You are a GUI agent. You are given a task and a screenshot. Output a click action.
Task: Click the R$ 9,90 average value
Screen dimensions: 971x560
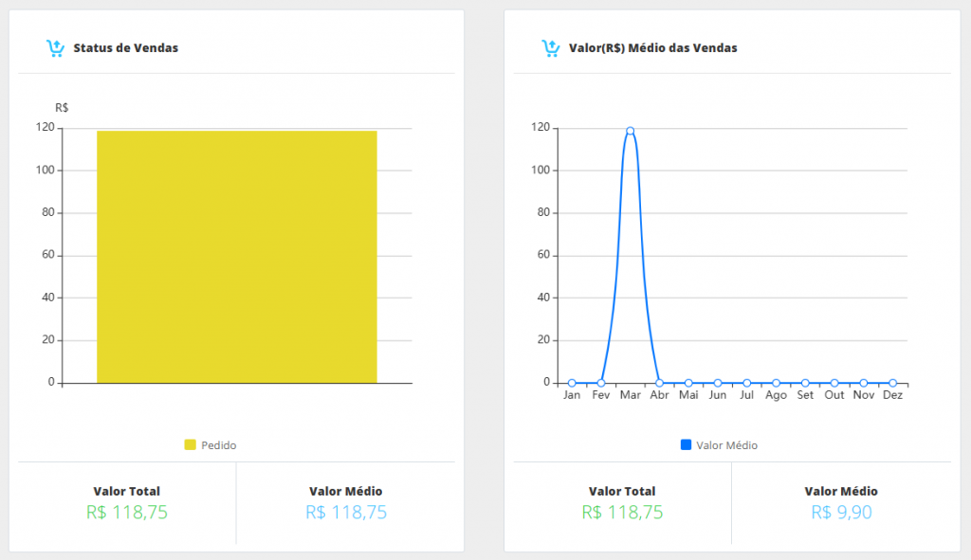841,513
